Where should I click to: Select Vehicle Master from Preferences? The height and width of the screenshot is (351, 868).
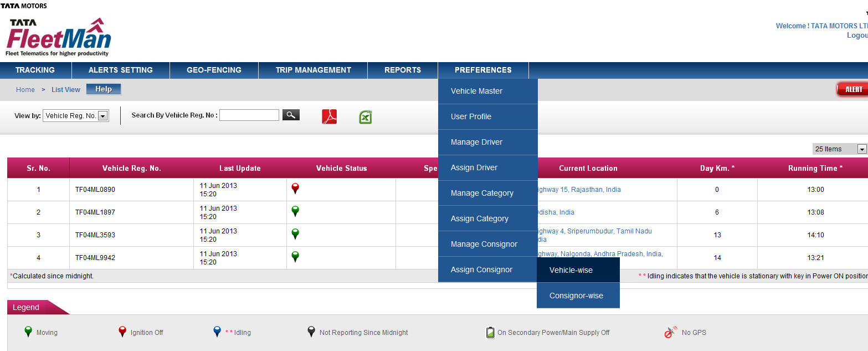point(488,91)
